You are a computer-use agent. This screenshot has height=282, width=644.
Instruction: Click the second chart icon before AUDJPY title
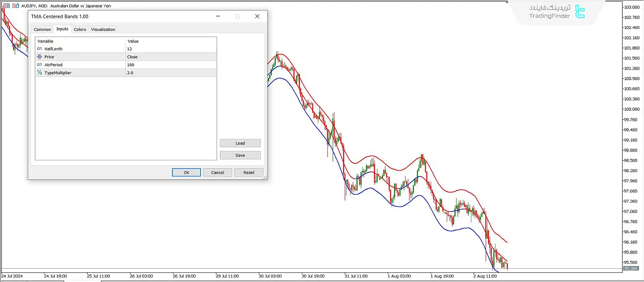tap(16, 6)
